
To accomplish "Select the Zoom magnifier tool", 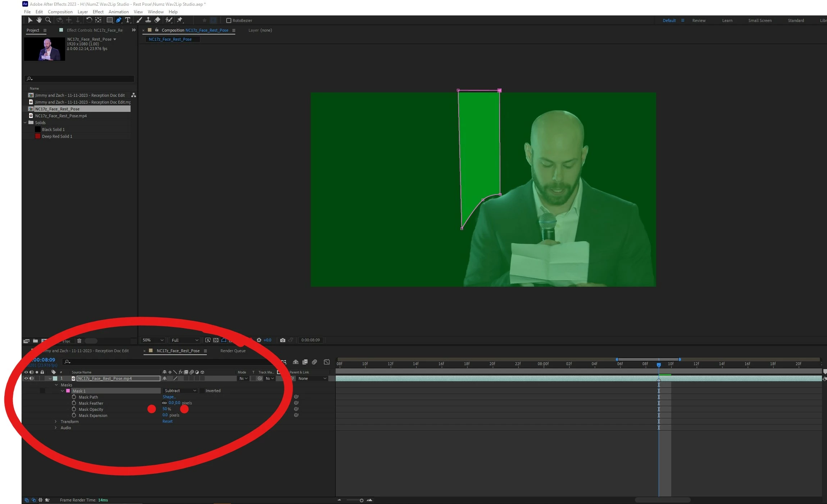I will (x=48, y=20).
